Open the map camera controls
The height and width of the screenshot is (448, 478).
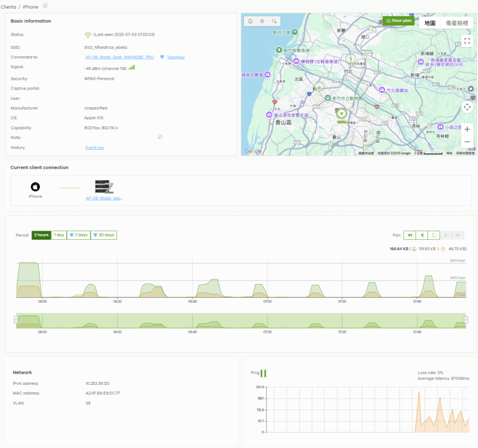pos(467,107)
